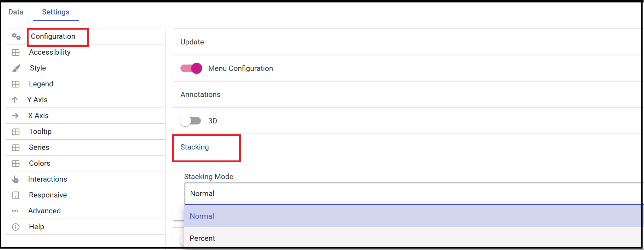The width and height of the screenshot is (644, 250).
Task: Click the grid icon next to Tooltip
Action: click(16, 132)
